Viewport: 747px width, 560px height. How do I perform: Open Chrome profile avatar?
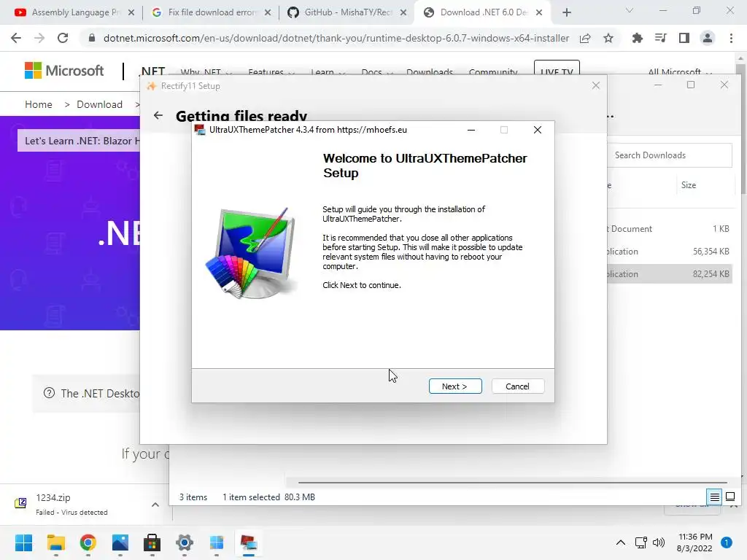point(708,38)
